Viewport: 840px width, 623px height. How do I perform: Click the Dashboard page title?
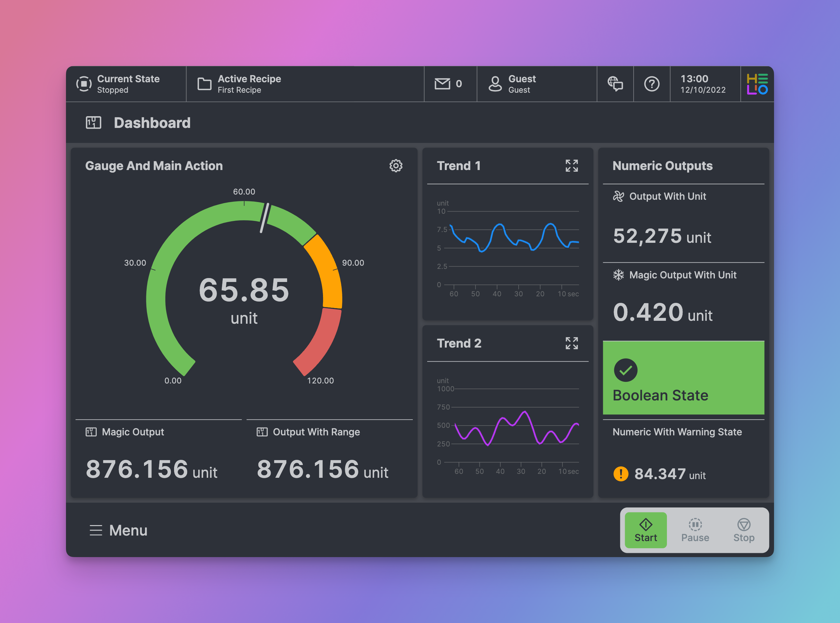pyautogui.click(x=152, y=123)
